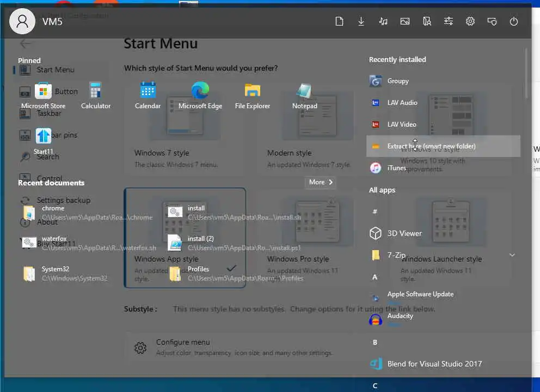The image size is (540, 392).
Task: Open Groupy from Recently installed
Action: tap(443, 81)
